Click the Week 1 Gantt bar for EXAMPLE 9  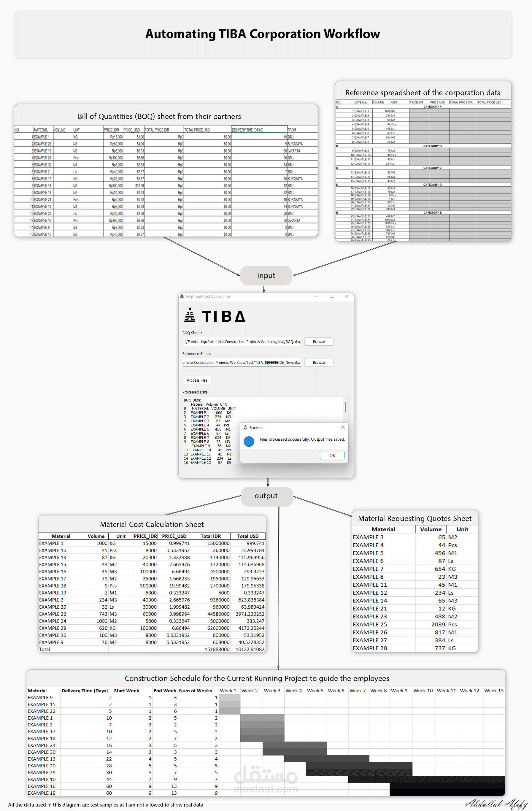coord(229,698)
